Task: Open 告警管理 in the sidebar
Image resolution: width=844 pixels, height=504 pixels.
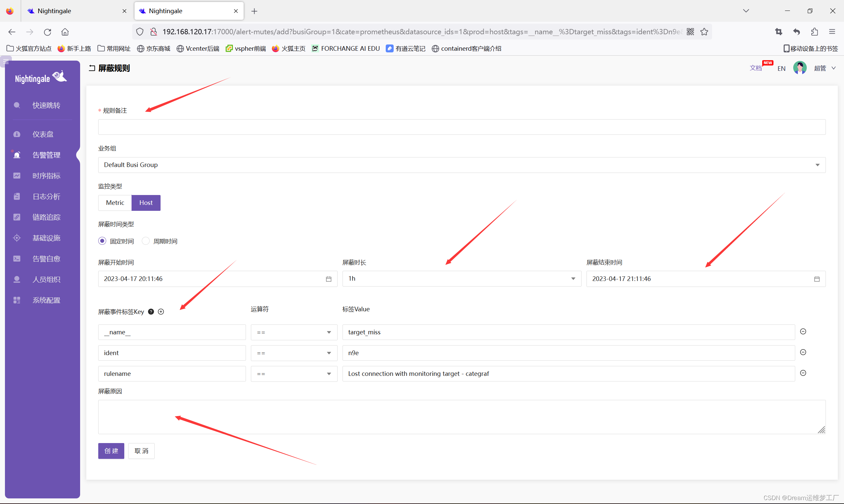Action: tap(46, 155)
